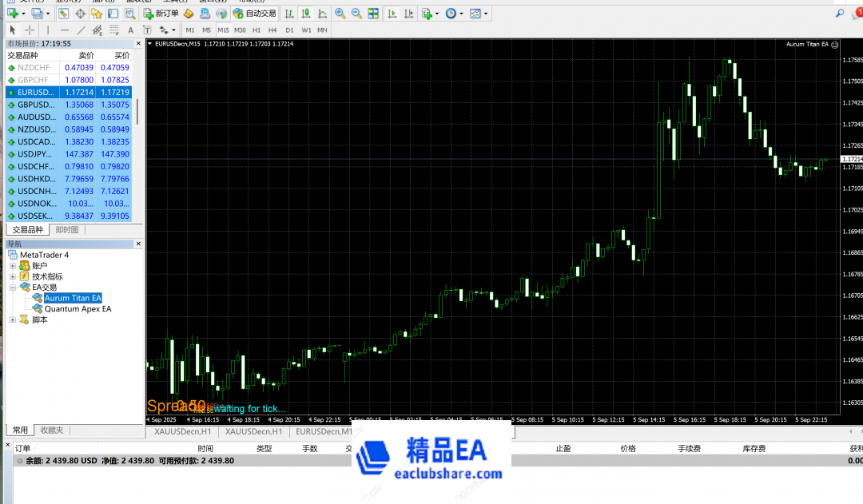Select the crosshair tool

[30, 30]
